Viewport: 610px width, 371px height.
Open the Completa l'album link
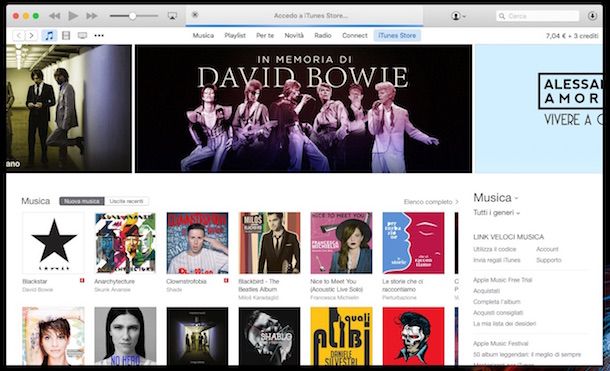(x=497, y=301)
